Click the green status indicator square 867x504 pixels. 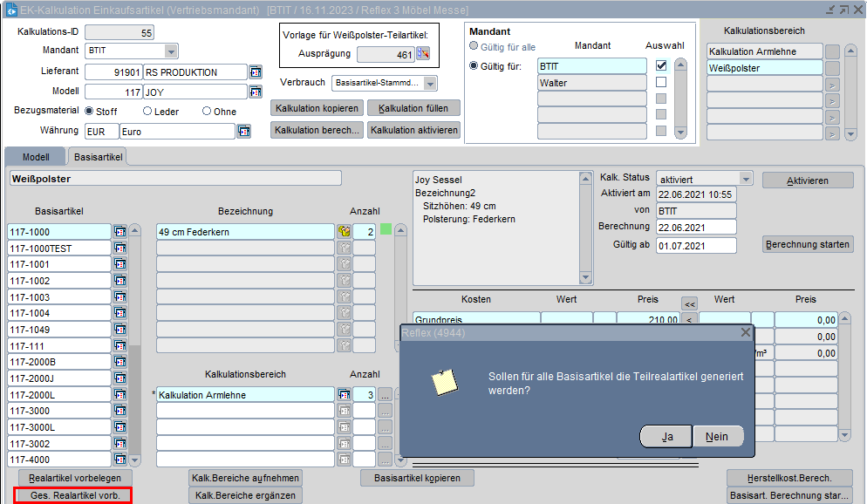[x=386, y=229]
